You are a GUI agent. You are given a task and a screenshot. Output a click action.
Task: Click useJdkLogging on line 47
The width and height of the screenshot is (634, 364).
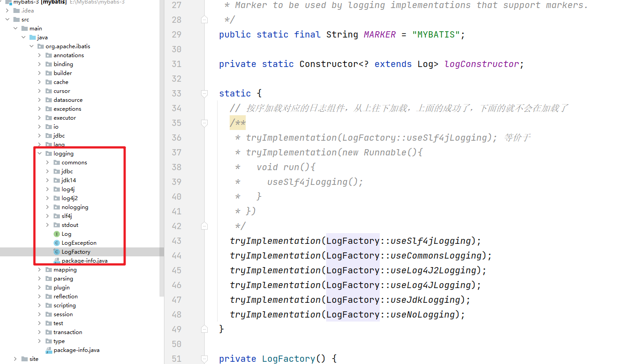pos(425,300)
